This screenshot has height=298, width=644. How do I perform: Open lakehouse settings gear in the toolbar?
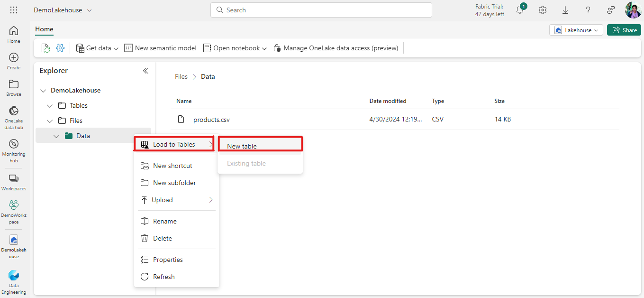point(60,48)
